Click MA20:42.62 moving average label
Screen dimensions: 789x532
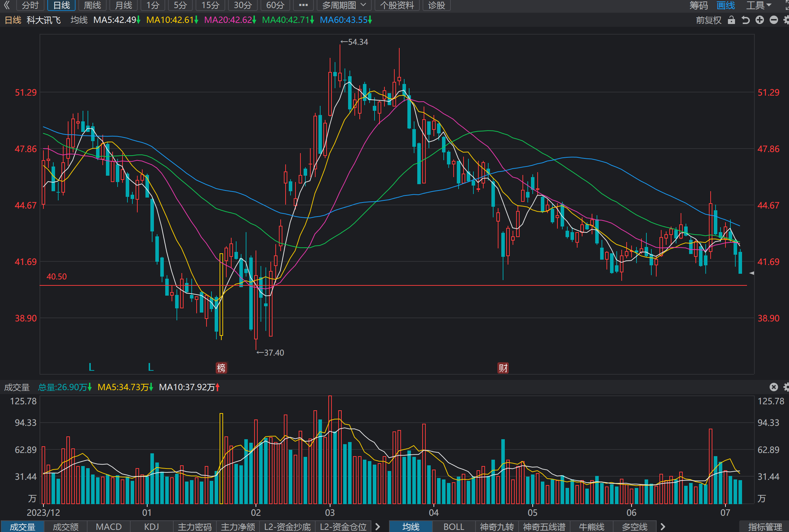tap(230, 20)
